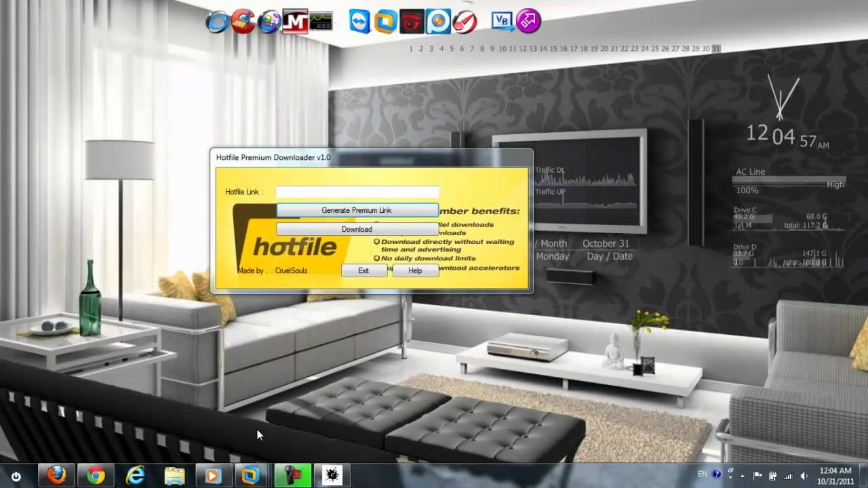Click the 12 04 57 digital clock
Viewport: 868px width, 488px height.
(787, 136)
